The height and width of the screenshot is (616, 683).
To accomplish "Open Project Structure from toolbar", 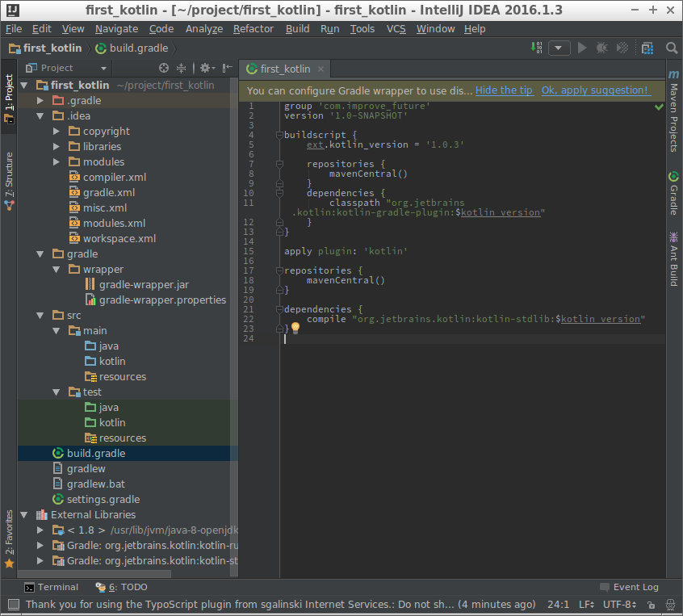I will pos(647,48).
